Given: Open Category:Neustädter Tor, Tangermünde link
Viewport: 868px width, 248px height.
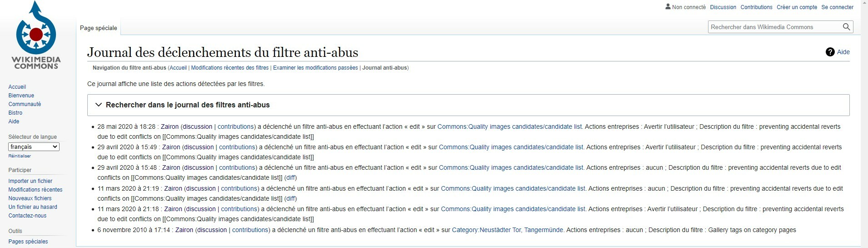Looking at the screenshot, I should pos(508,230).
